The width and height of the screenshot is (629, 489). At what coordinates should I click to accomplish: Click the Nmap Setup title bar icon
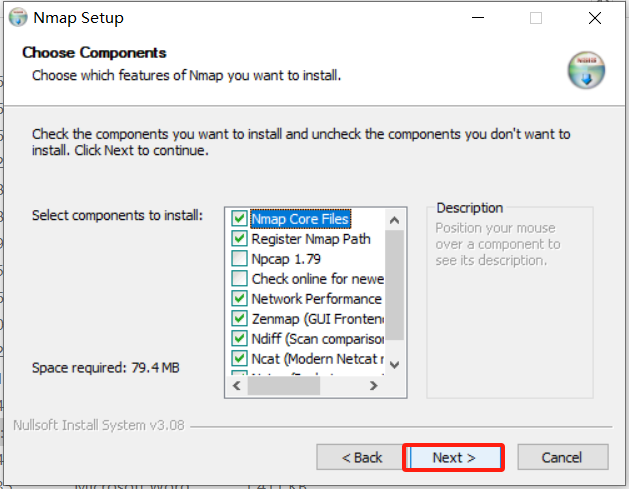coord(18,18)
